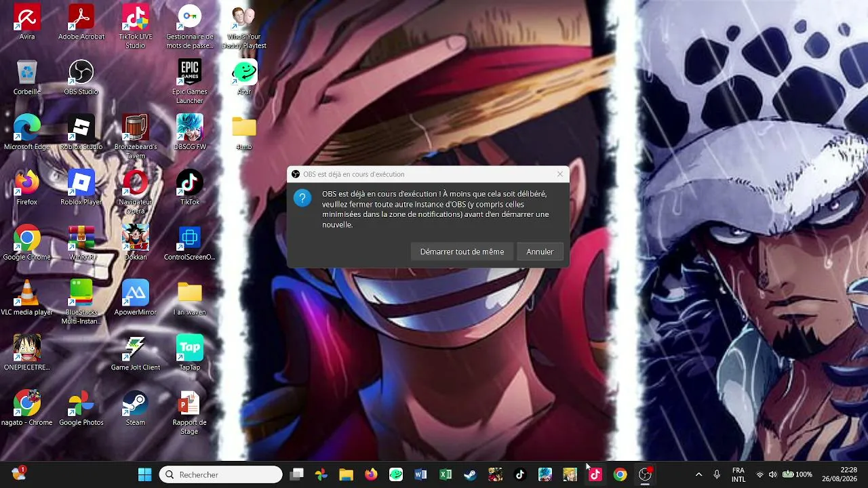Select the 4k.mb folder on desktop
The width and height of the screenshot is (868, 488).
(x=244, y=132)
